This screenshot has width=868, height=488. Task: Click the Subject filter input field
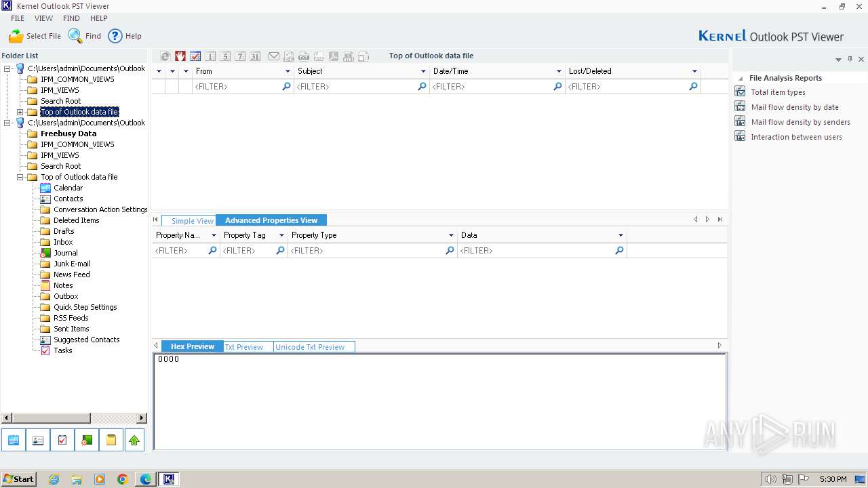361,87
